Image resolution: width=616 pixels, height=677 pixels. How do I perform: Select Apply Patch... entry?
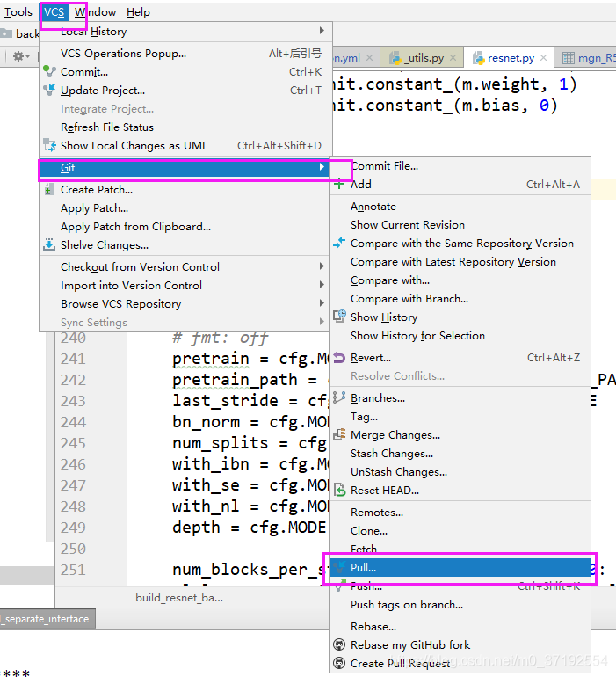pos(185,208)
